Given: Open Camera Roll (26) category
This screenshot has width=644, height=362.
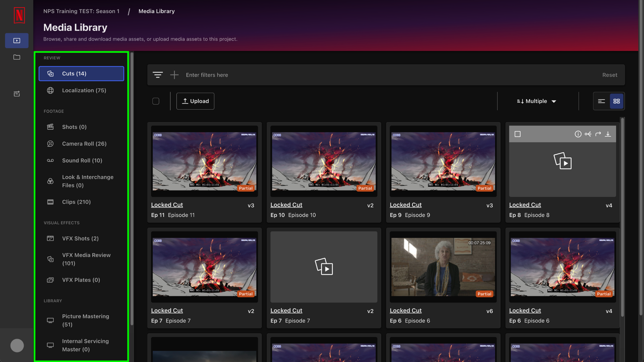Looking at the screenshot, I should pyautogui.click(x=81, y=144).
